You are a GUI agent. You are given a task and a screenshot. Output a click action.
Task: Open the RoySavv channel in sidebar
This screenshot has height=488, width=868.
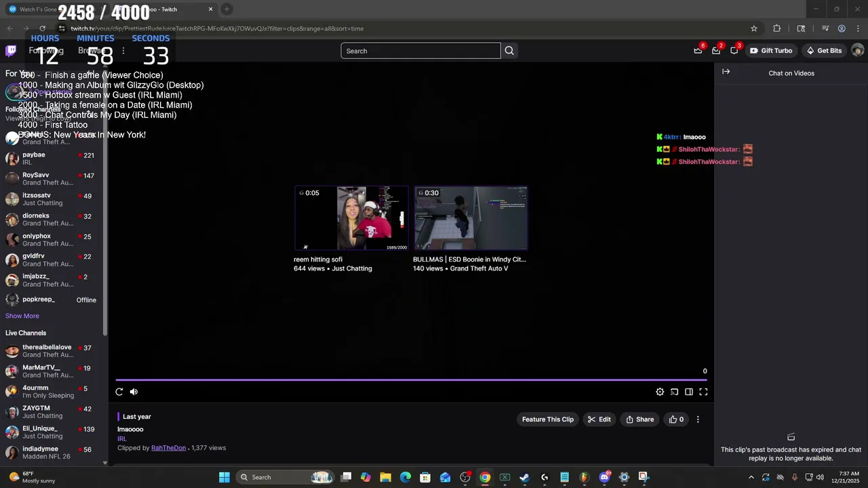pos(53,179)
